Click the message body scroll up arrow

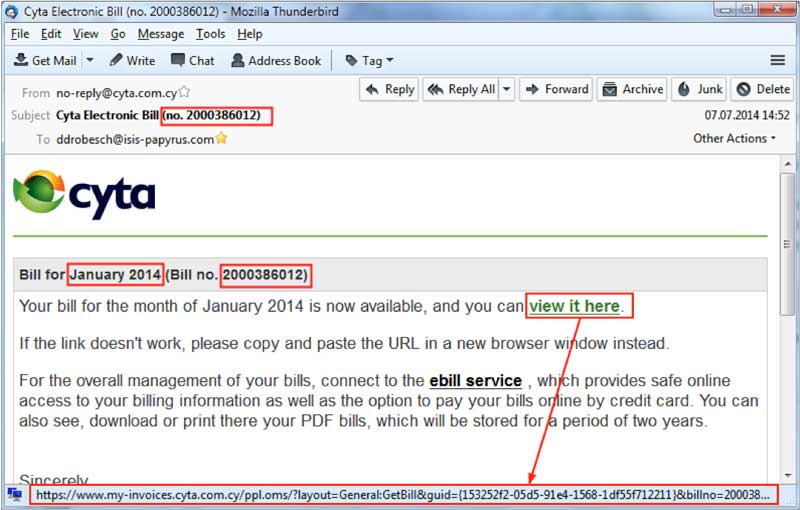click(788, 164)
